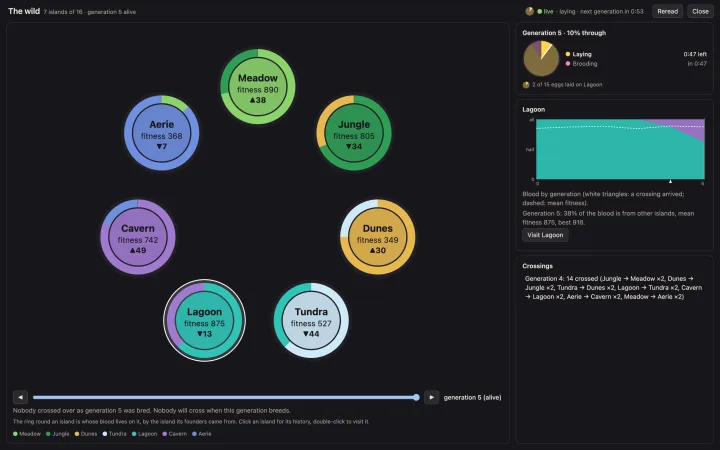The width and height of the screenshot is (720, 450).
Task: Click 'laying · next generation in 0:53' status
Action: click(601, 11)
